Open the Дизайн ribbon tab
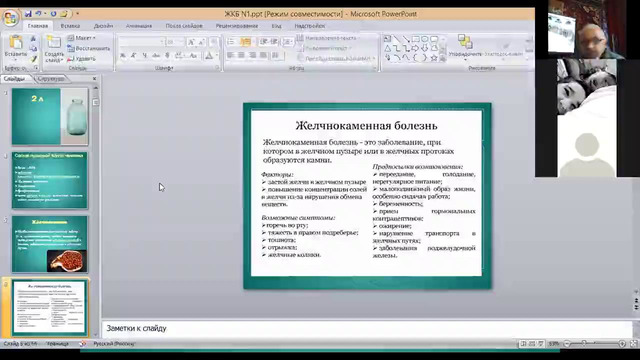This screenshot has width=640, height=360. [103, 26]
